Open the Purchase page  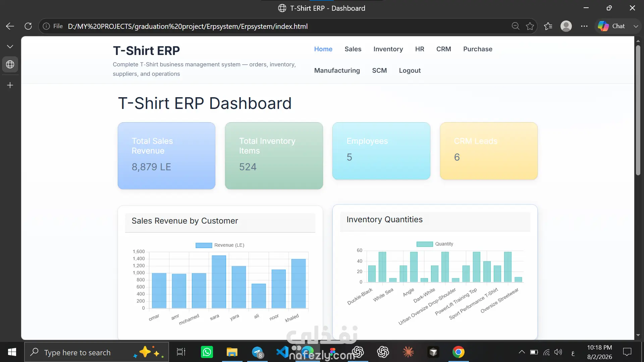(x=478, y=49)
